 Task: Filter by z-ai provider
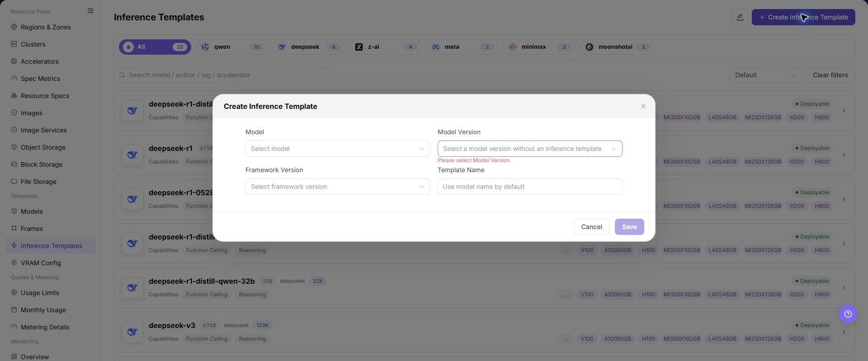click(x=386, y=47)
